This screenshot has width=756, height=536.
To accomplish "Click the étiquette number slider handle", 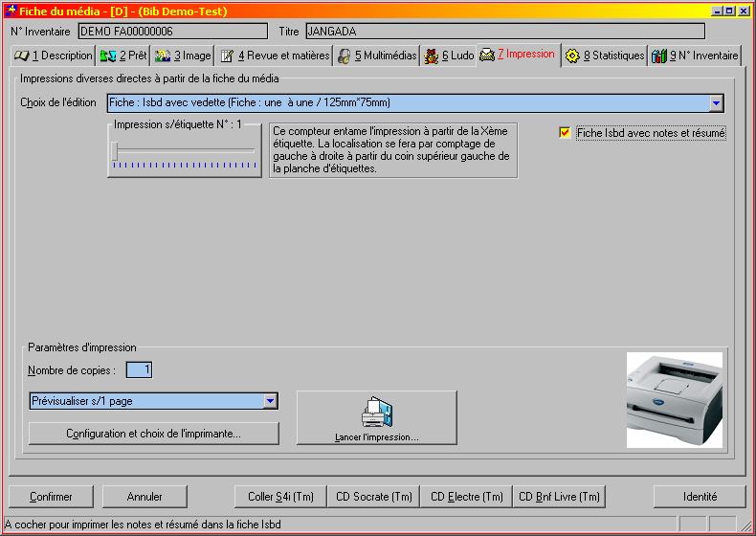I will (x=115, y=151).
